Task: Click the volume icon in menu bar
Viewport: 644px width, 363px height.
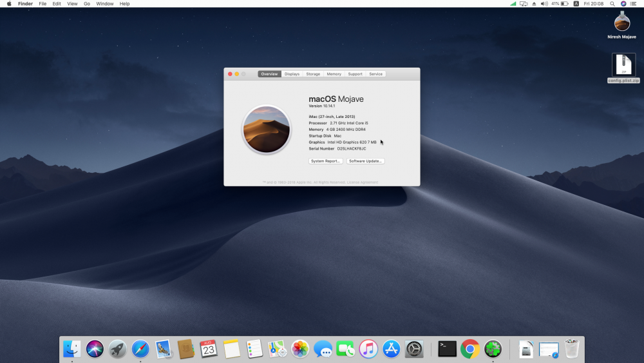Action: [544, 4]
